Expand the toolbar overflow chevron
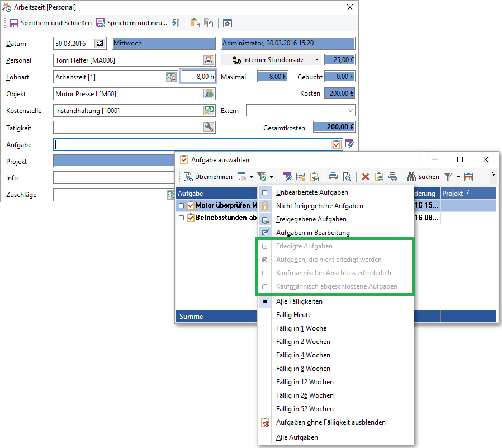 point(494,174)
